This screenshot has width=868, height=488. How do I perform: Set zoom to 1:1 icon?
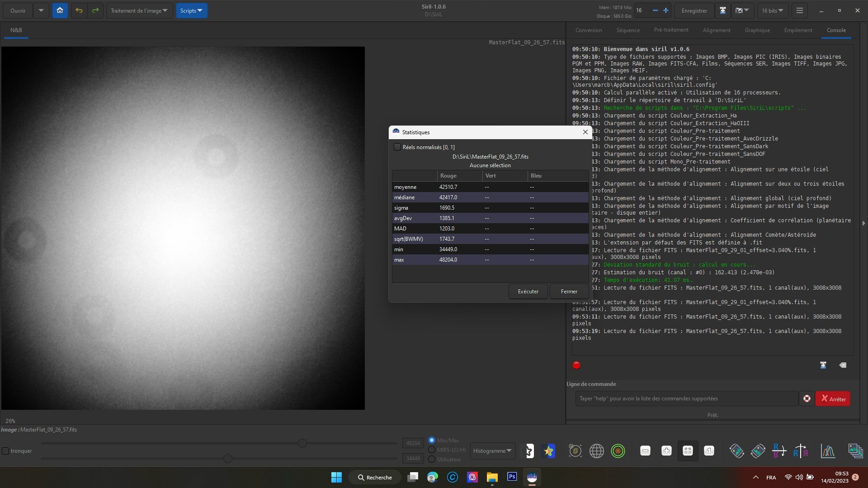709,451
